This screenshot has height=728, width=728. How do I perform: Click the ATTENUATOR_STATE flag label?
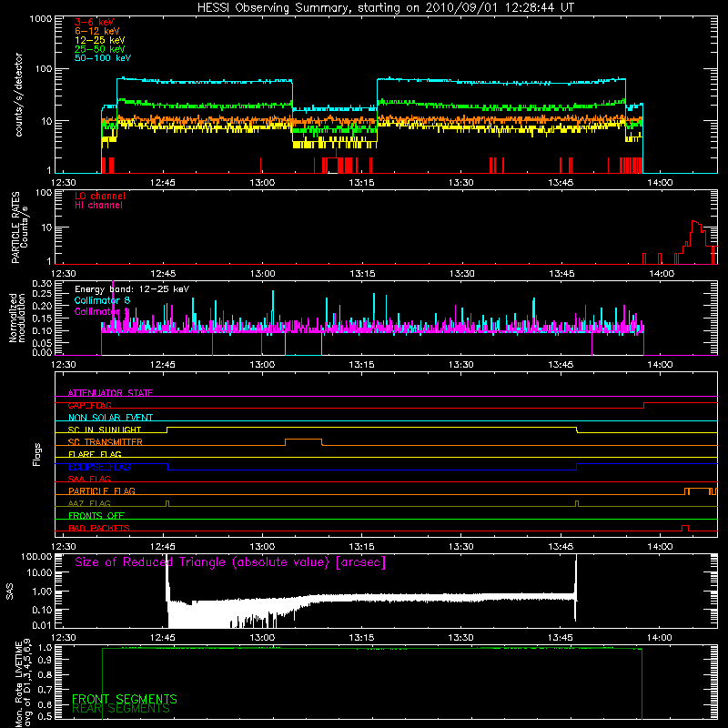pos(110,393)
